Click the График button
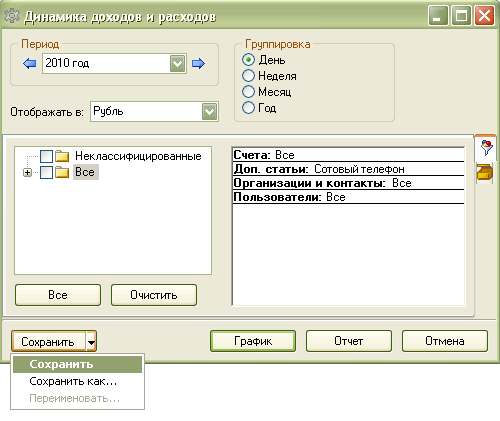The width and height of the screenshot is (500, 421). pyautogui.click(x=253, y=341)
